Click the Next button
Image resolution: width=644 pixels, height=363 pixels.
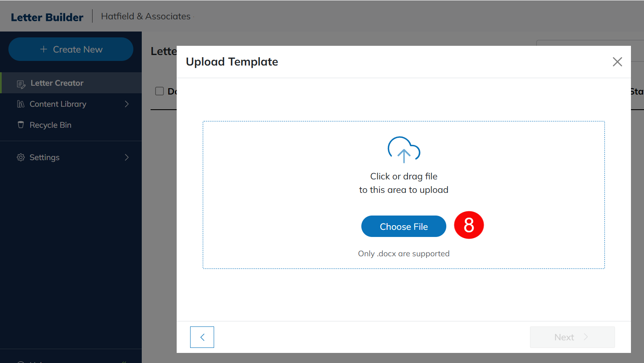pos(572,337)
